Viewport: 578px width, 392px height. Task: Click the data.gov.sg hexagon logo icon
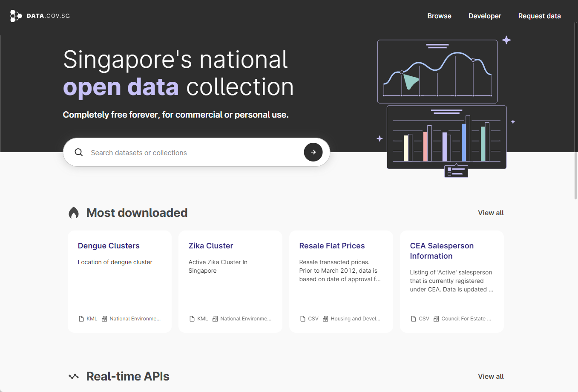(16, 16)
